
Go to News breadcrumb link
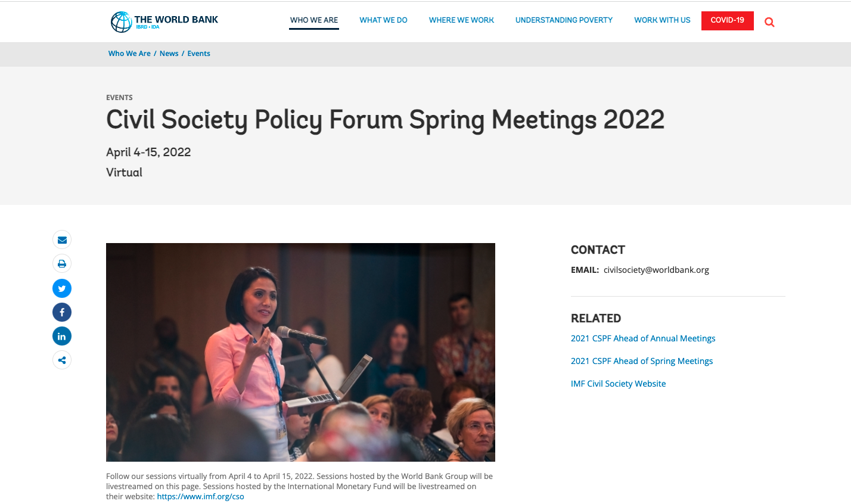pos(169,54)
